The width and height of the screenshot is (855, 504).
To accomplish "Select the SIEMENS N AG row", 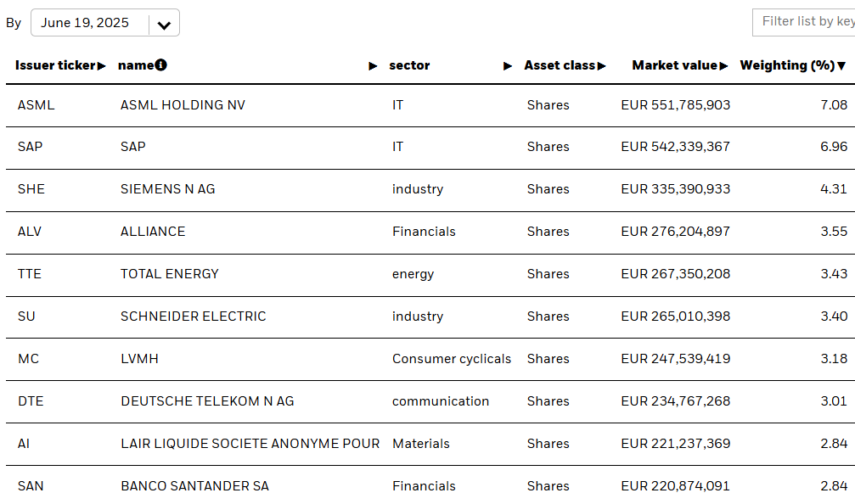I will pos(430,190).
